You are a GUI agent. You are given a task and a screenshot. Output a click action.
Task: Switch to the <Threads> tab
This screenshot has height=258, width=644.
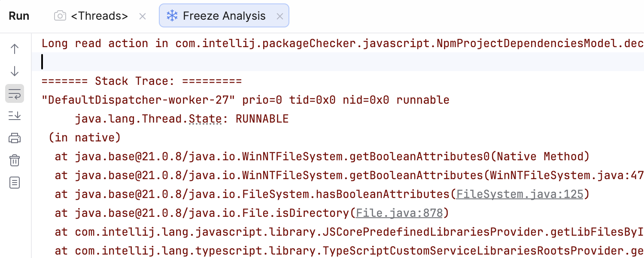click(99, 16)
